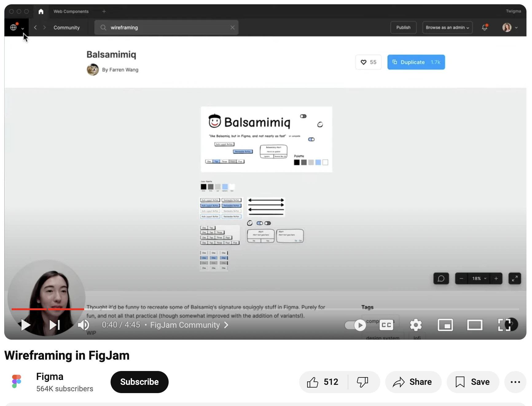
Task: Seek on the video progress bar
Action: point(265,309)
